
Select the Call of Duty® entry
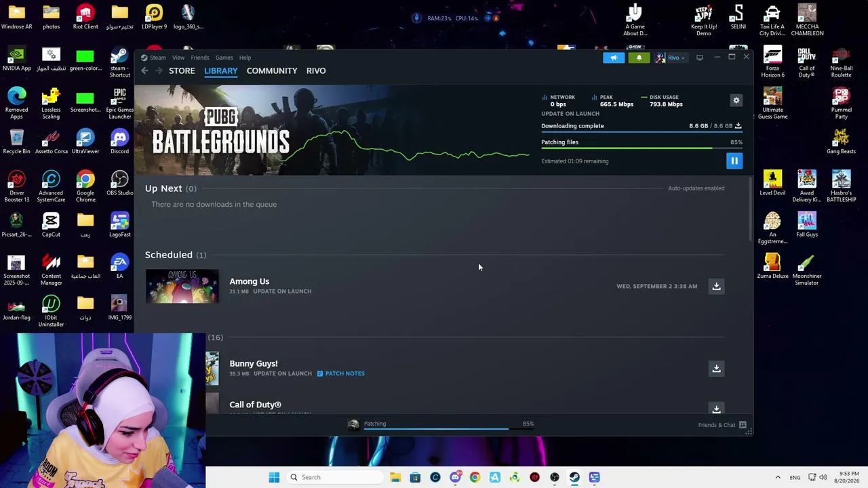click(255, 405)
